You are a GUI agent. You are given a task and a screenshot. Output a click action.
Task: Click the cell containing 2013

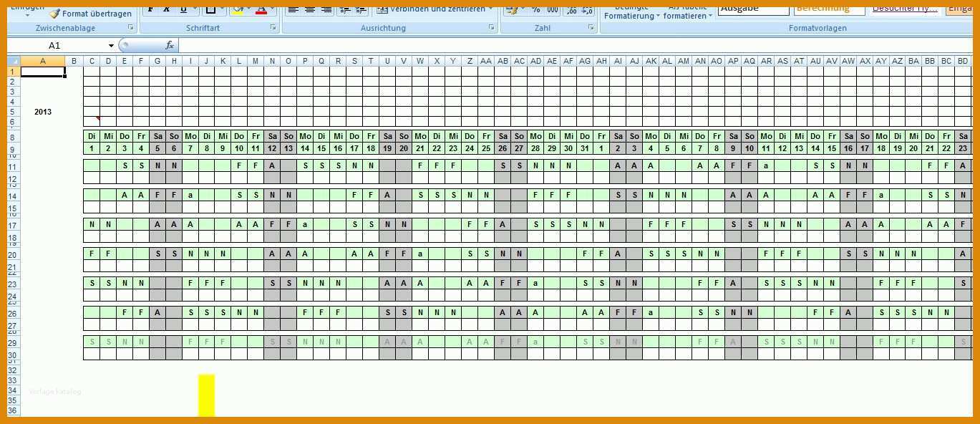43,112
